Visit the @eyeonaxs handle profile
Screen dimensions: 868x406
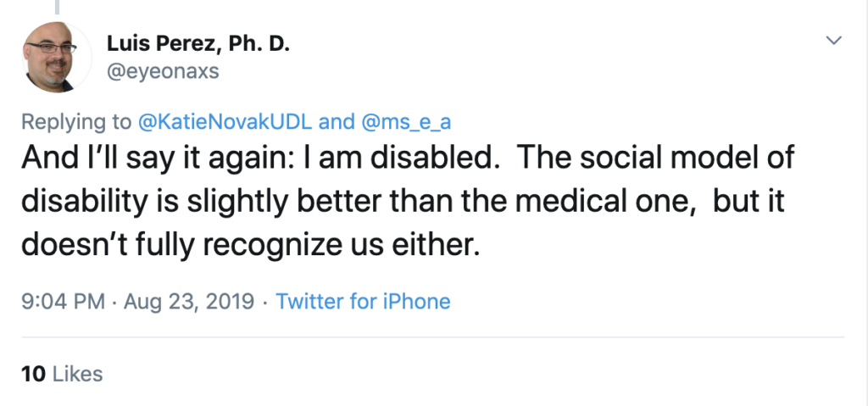click(x=163, y=71)
